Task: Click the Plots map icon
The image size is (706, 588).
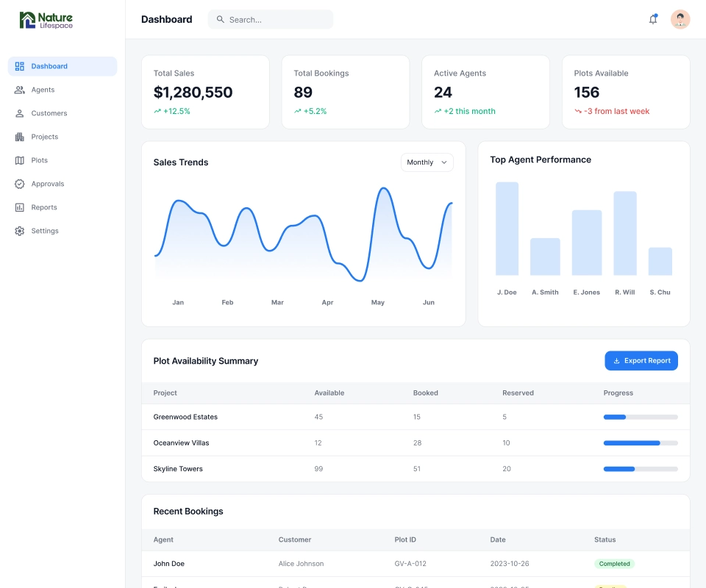Action: click(19, 160)
